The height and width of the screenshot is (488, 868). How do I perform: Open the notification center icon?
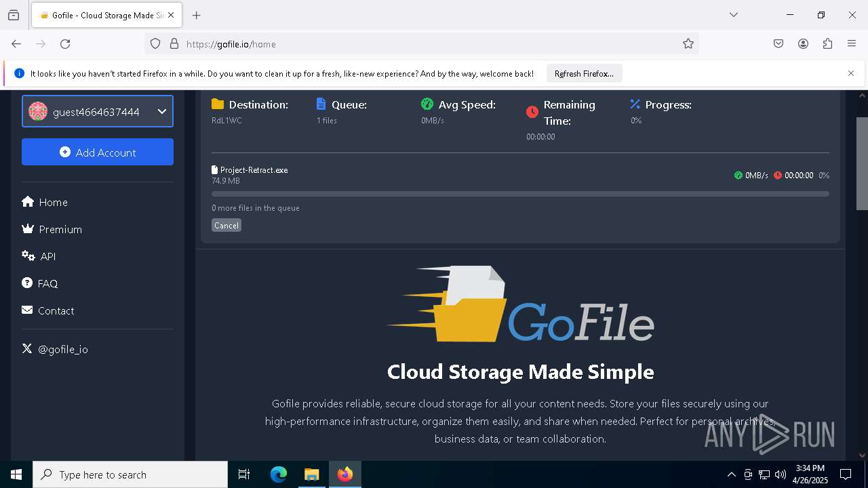click(846, 474)
